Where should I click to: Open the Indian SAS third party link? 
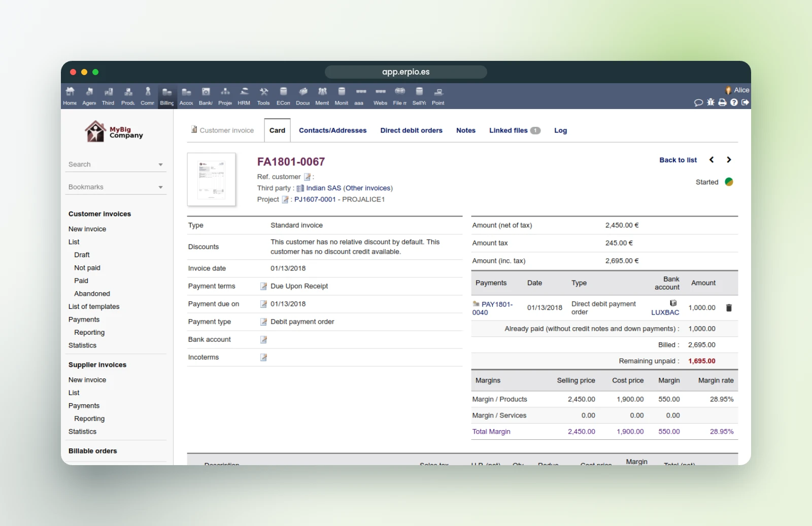tap(323, 188)
